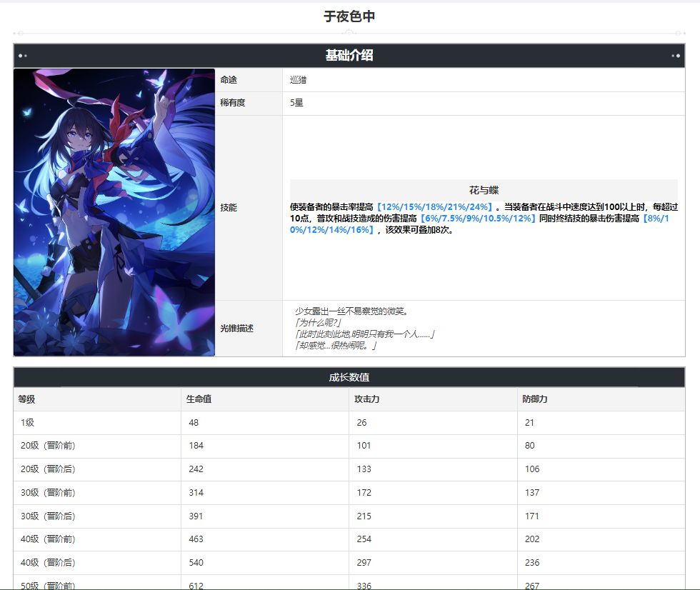Click the light cone artwork thumbnail
The height and width of the screenshot is (590, 700).
(114, 212)
